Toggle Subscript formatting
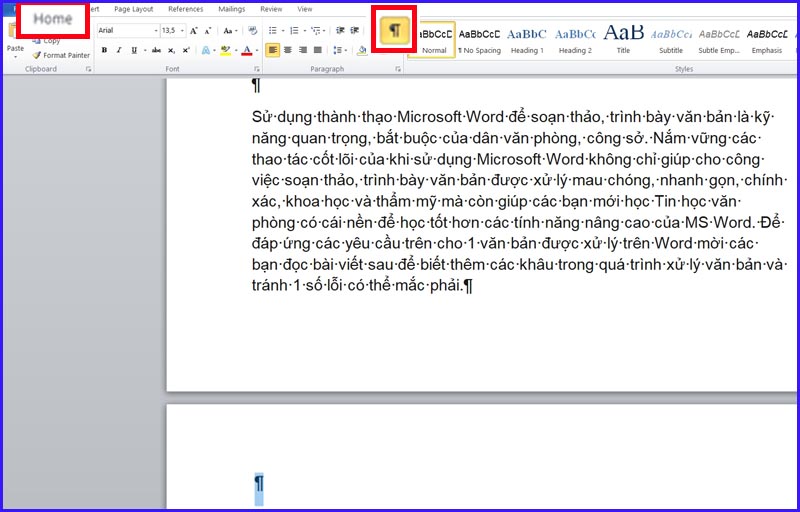Screen dimensions: 800x512 coord(171,50)
